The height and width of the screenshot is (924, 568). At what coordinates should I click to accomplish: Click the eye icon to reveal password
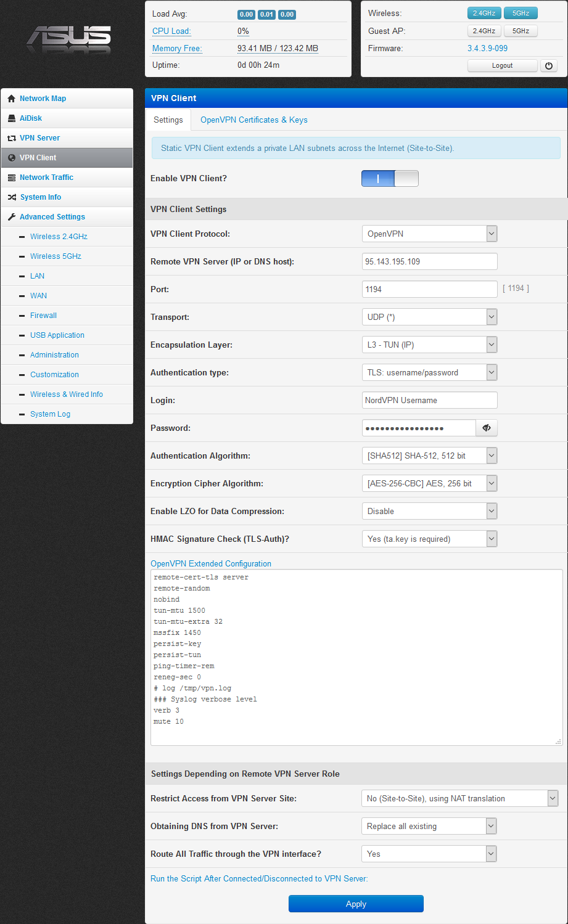(x=487, y=428)
